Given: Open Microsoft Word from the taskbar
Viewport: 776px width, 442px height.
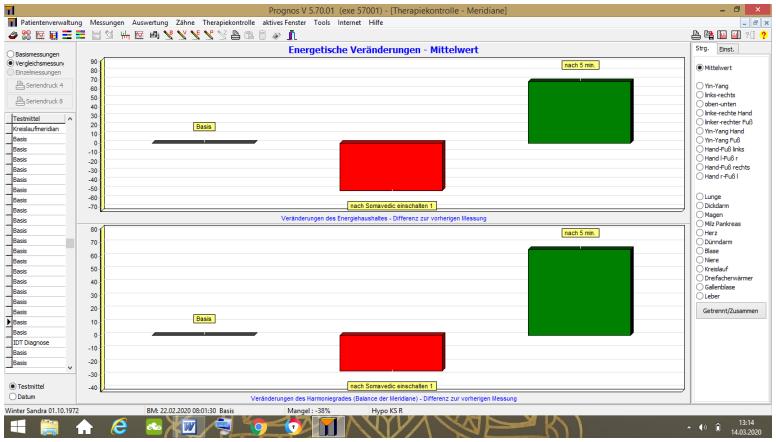Looking at the screenshot, I should tap(188, 427).
